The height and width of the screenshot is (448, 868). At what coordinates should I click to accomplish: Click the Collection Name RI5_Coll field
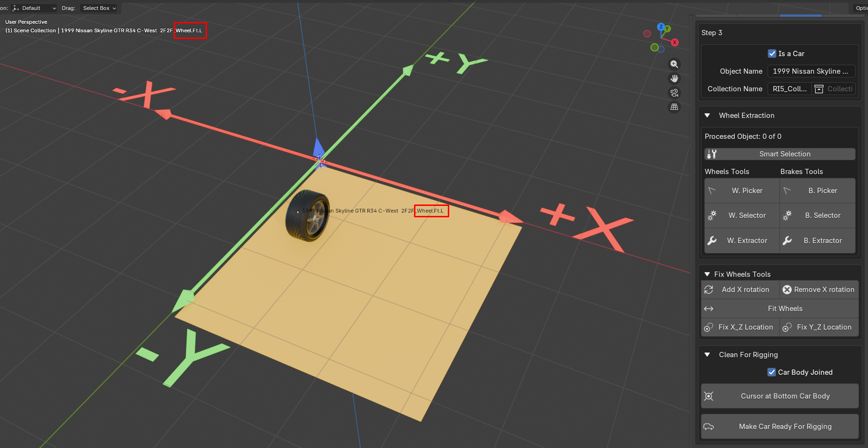(789, 89)
